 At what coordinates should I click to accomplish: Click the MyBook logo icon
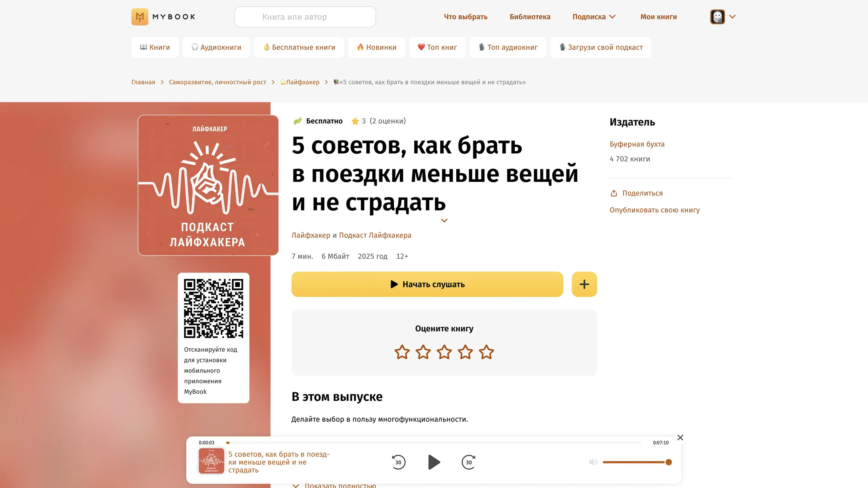click(x=140, y=17)
